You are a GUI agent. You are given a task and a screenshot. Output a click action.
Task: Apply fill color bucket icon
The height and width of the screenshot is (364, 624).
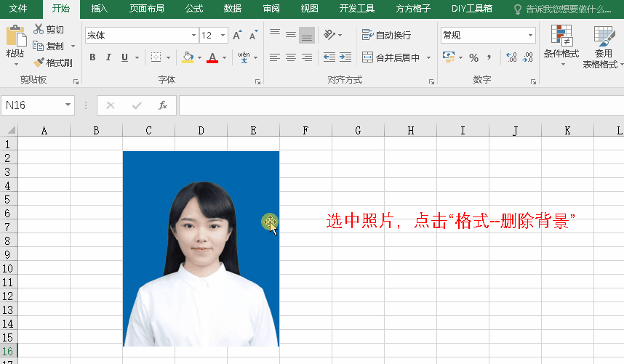[188, 57]
